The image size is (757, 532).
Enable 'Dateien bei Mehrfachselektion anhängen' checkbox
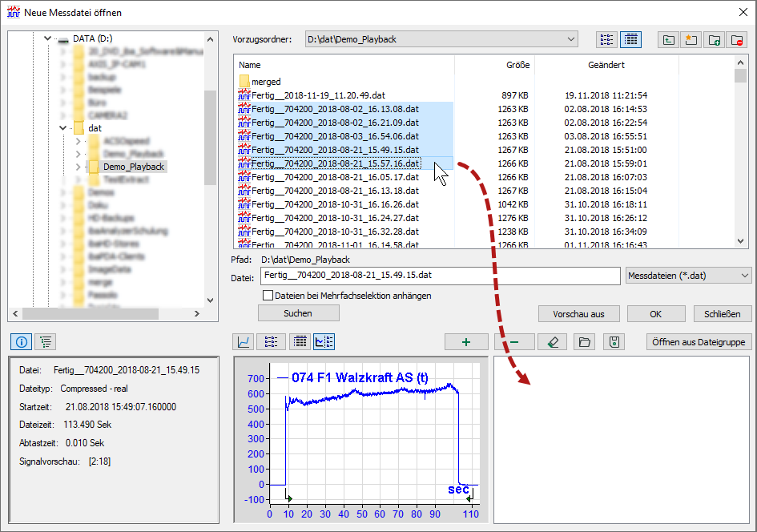tap(268, 295)
